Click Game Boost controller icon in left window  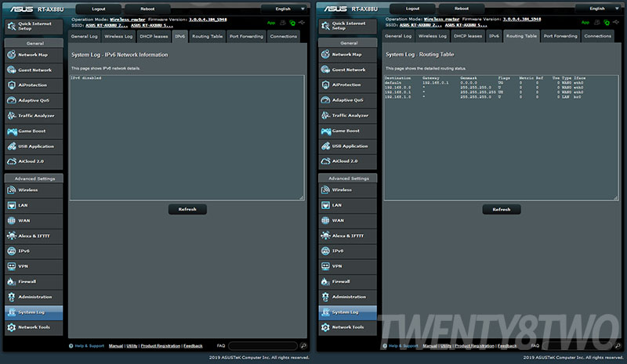[x=12, y=131]
